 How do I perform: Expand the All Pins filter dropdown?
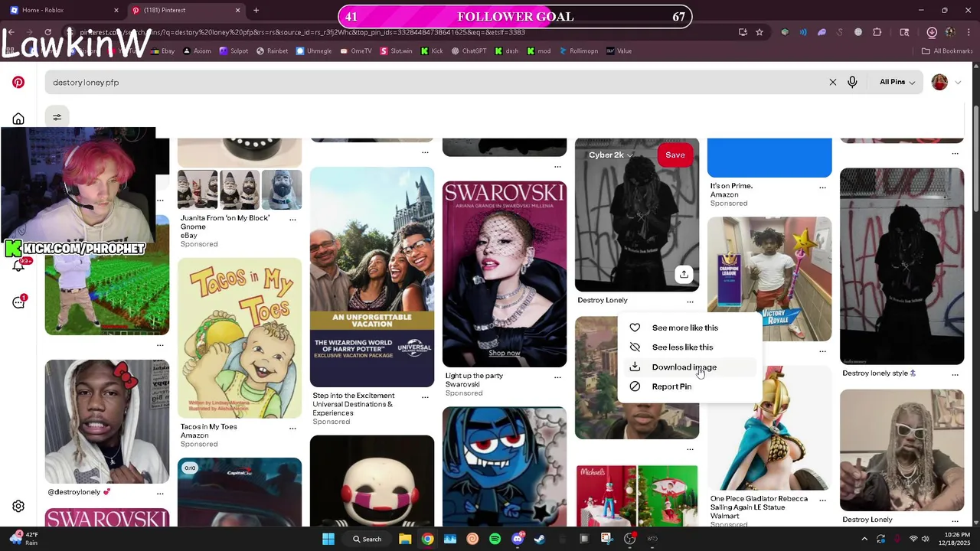coord(897,82)
